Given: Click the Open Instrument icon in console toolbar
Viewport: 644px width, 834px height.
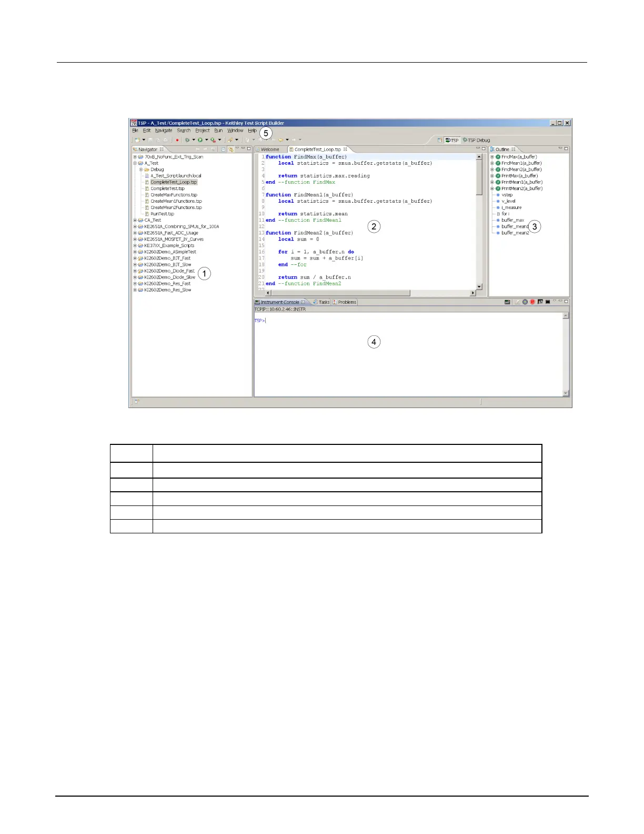Looking at the screenshot, I should [507, 302].
